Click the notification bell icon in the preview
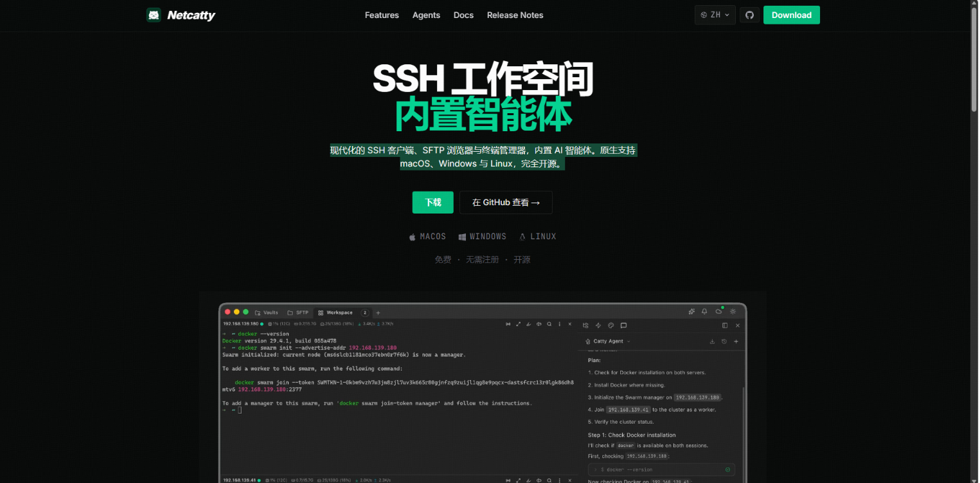Screen dimensions: 980x483 (x=705, y=311)
